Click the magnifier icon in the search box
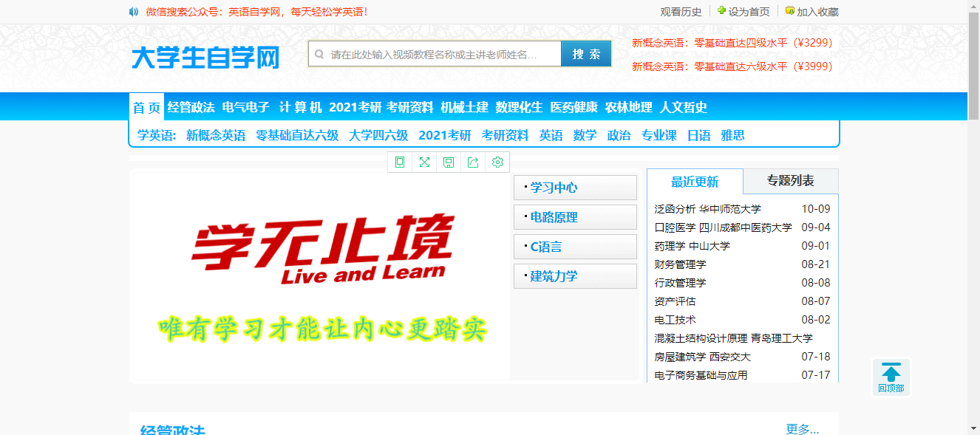Screen dimensions: 980x435 [x=319, y=53]
